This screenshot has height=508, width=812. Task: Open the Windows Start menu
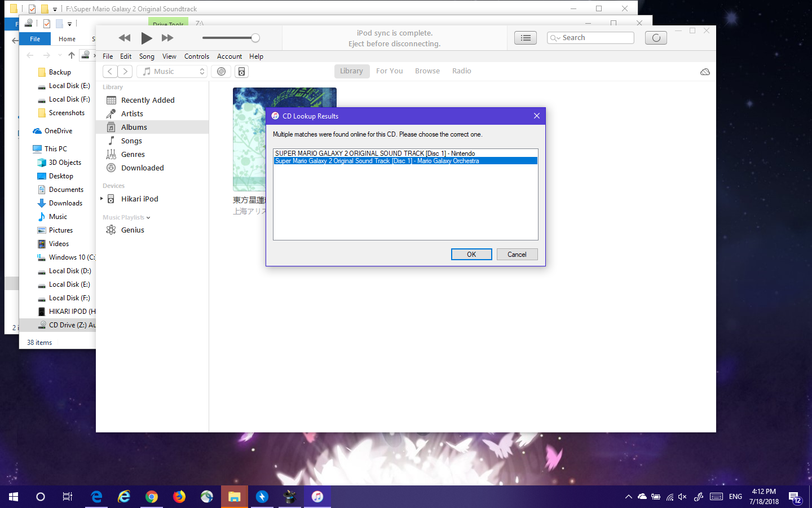click(x=14, y=497)
